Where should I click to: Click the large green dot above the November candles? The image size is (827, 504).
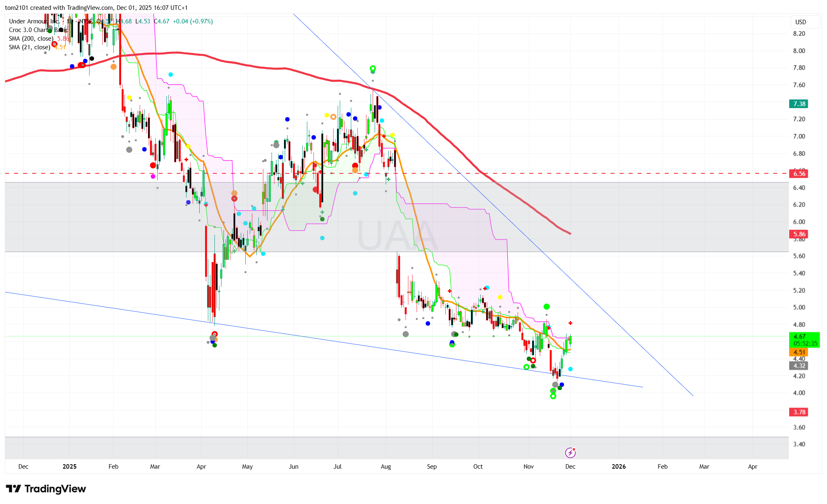click(x=546, y=307)
